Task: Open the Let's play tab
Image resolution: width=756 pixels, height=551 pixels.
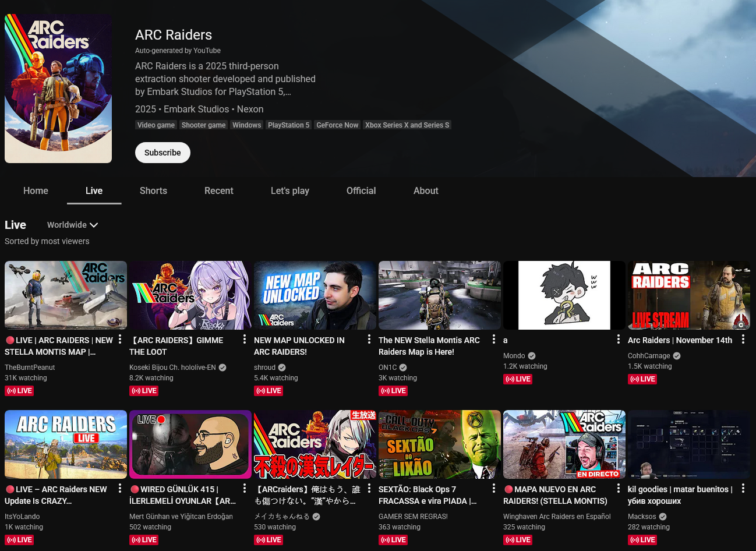Action: (x=289, y=190)
